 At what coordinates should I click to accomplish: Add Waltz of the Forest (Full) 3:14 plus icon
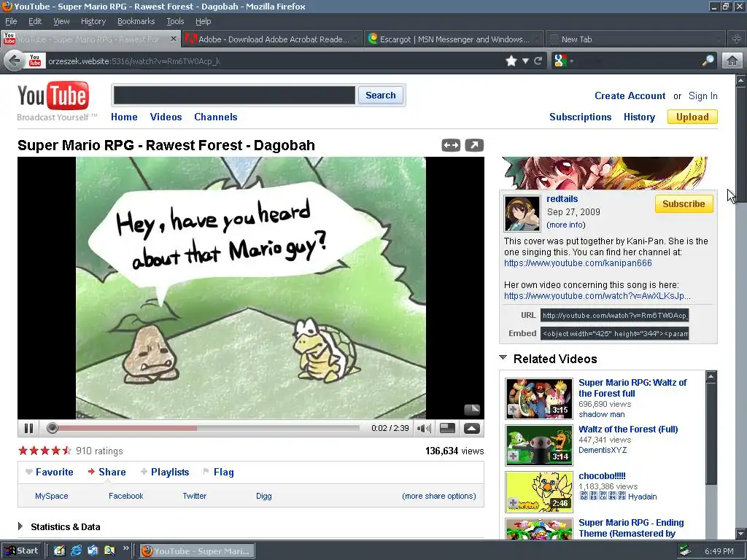pyautogui.click(x=513, y=456)
